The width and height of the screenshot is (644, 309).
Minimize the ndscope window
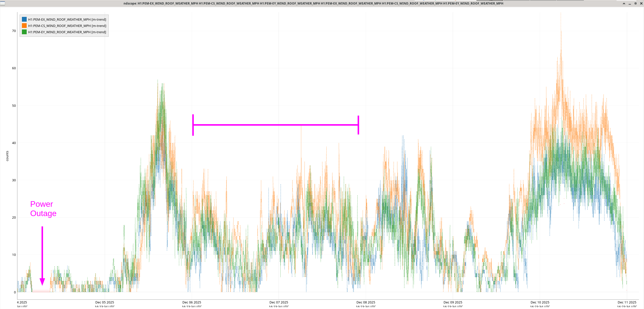pos(630,4)
